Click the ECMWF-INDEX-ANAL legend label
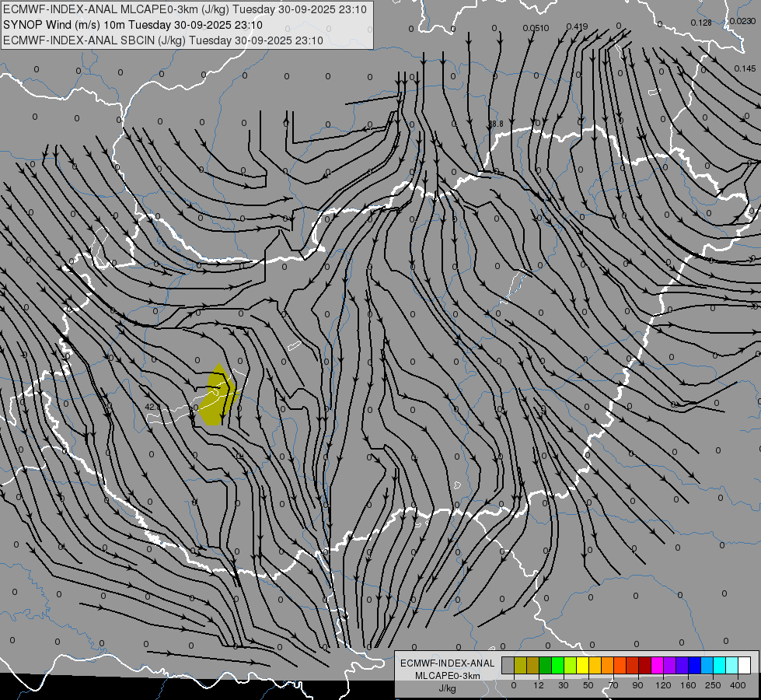The image size is (761, 700). pos(448,663)
